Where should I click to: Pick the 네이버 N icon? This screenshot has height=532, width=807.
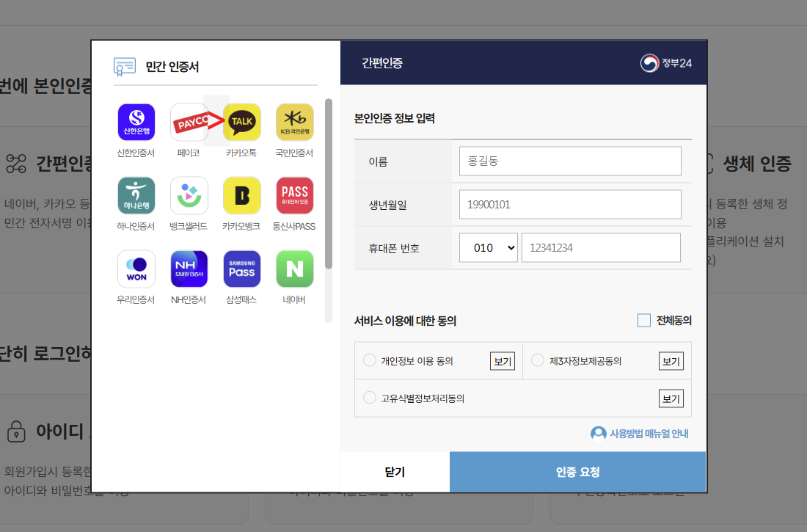click(x=295, y=269)
